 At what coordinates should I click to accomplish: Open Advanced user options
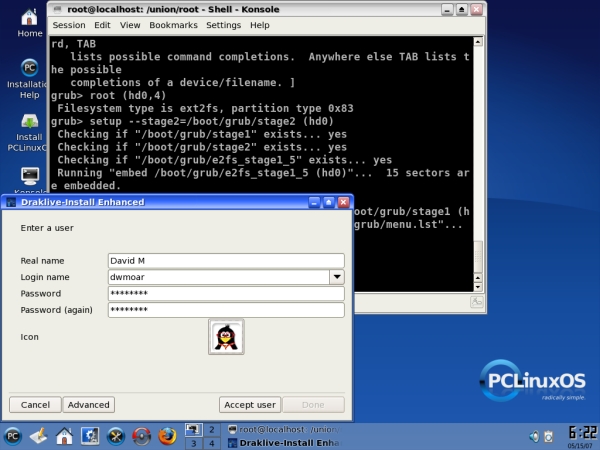[88, 404]
